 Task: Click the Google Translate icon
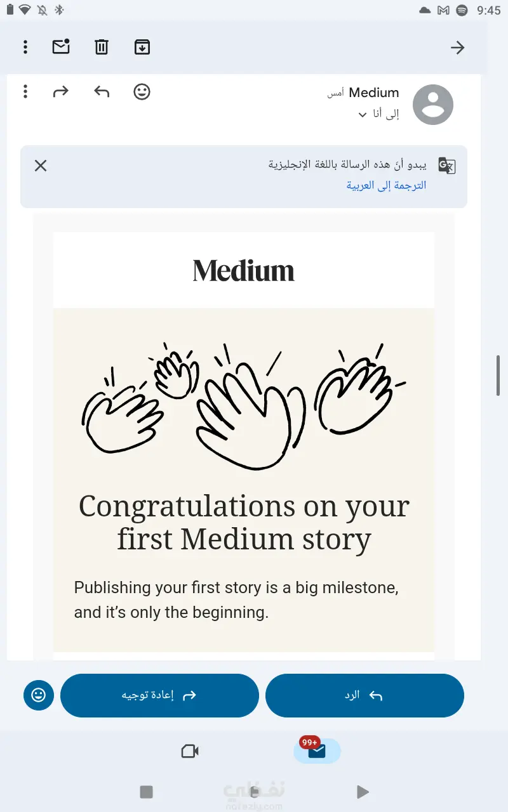[447, 166]
